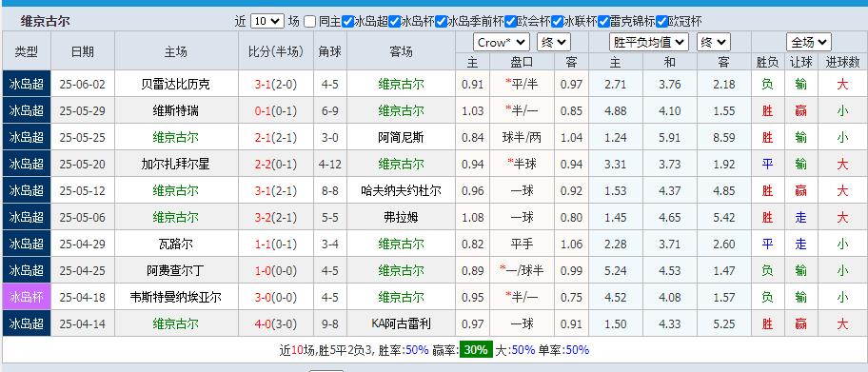Click the 3-2(2-1) score on 25-05-06
This screenshot has height=372, width=868.
276,217
